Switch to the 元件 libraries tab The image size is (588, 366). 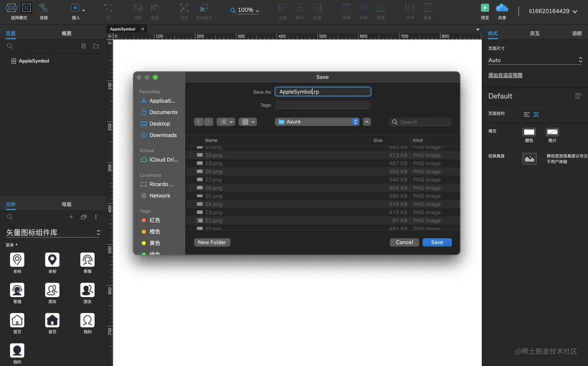point(10,204)
